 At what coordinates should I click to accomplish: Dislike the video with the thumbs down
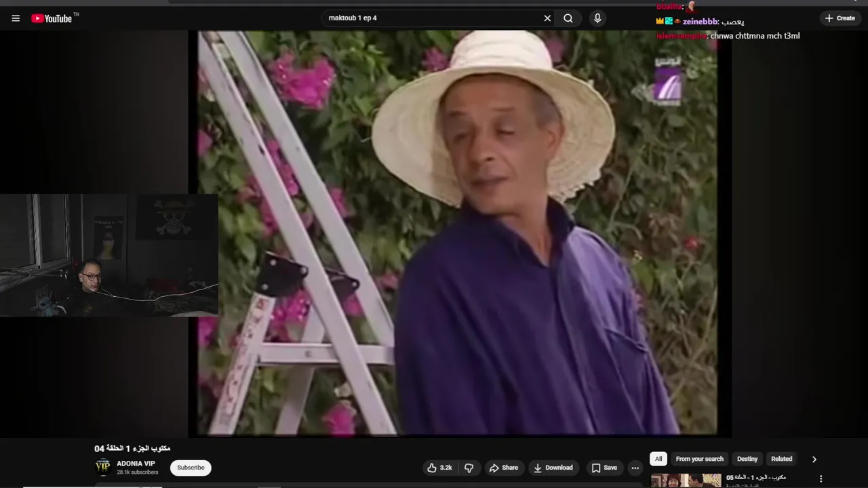[469, 468]
